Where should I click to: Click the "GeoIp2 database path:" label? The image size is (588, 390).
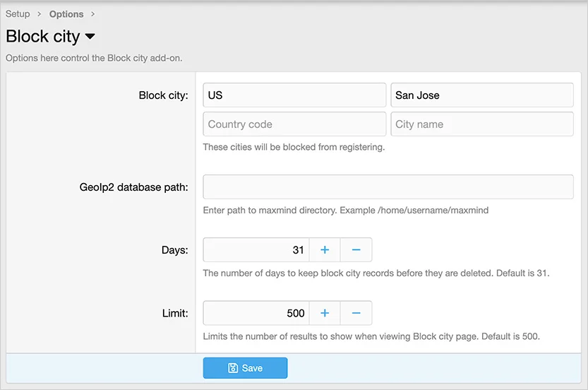(x=133, y=187)
